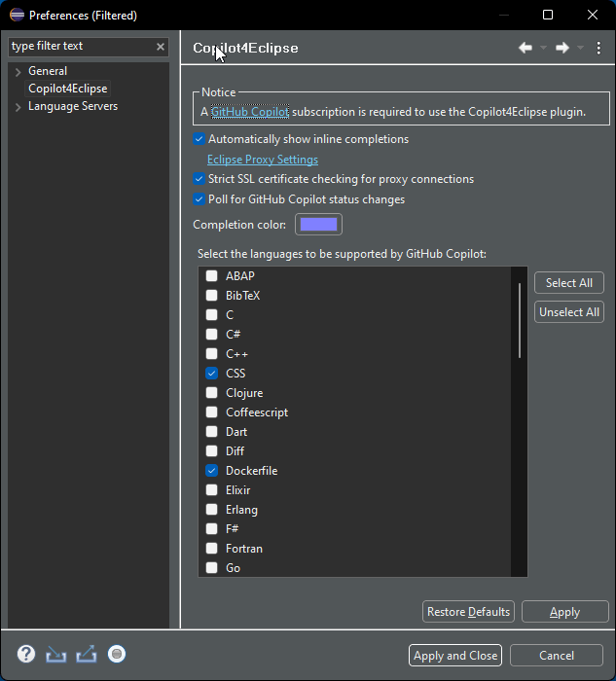Expand the Language Servers tree node
The image size is (616, 681).
pyautogui.click(x=18, y=107)
